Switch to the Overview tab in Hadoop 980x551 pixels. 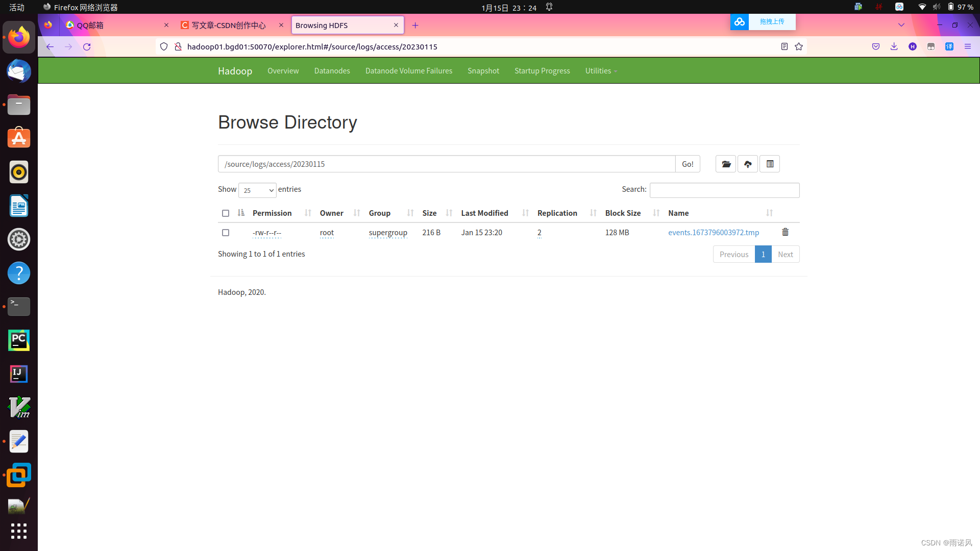click(x=283, y=70)
